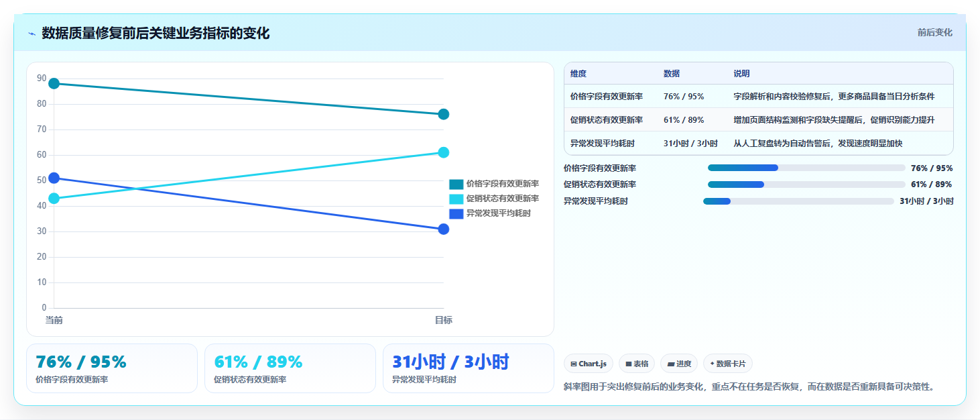
Task: Click legend text 促销状态有效更新率
Action: (503, 199)
